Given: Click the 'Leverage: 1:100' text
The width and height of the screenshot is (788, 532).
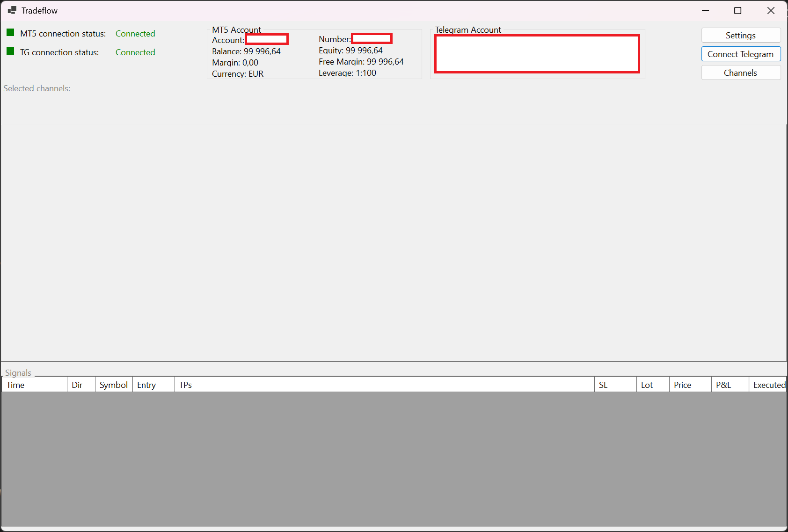Looking at the screenshot, I should pos(347,73).
